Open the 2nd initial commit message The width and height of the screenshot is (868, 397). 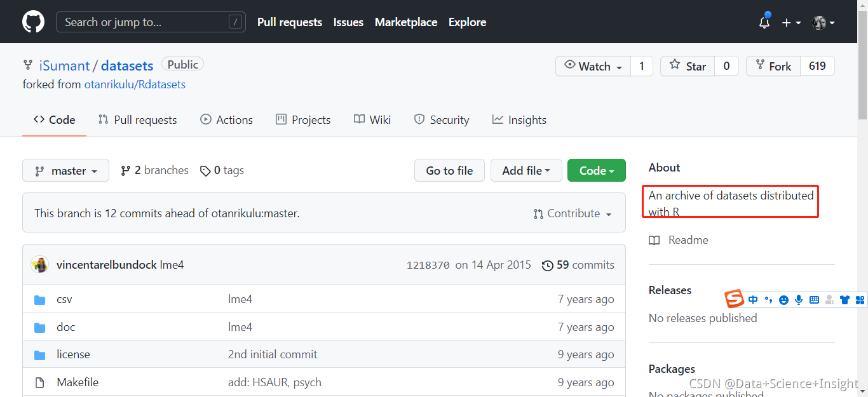pyautogui.click(x=273, y=354)
